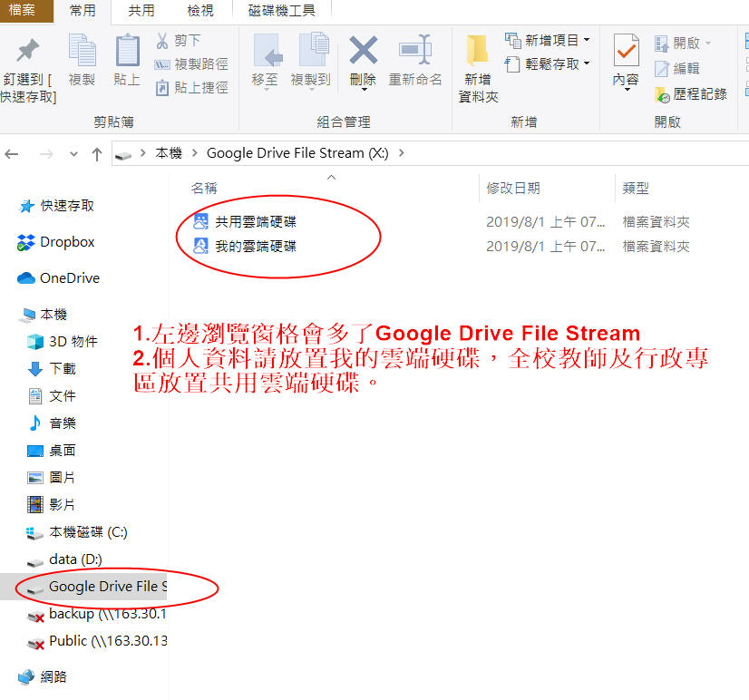The image size is (749, 700).
Task: Click the Paste shortcut (貼上捷徑) icon
Action: click(x=162, y=88)
